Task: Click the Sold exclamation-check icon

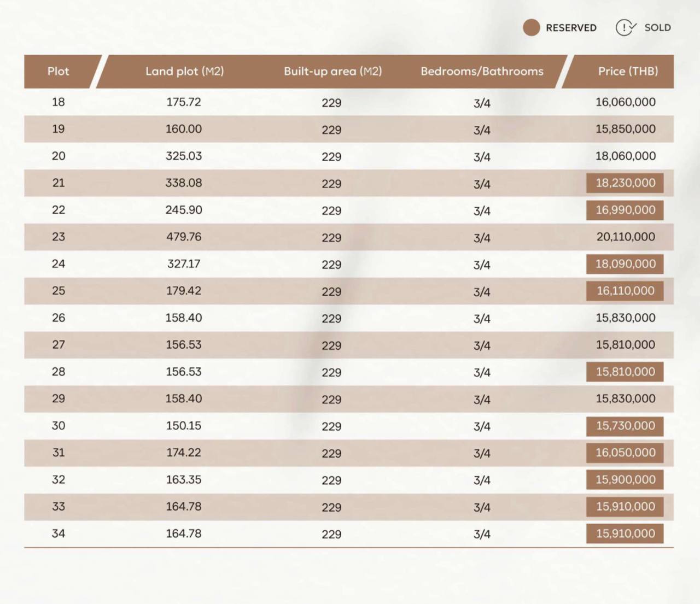Action: pyautogui.click(x=626, y=27)
